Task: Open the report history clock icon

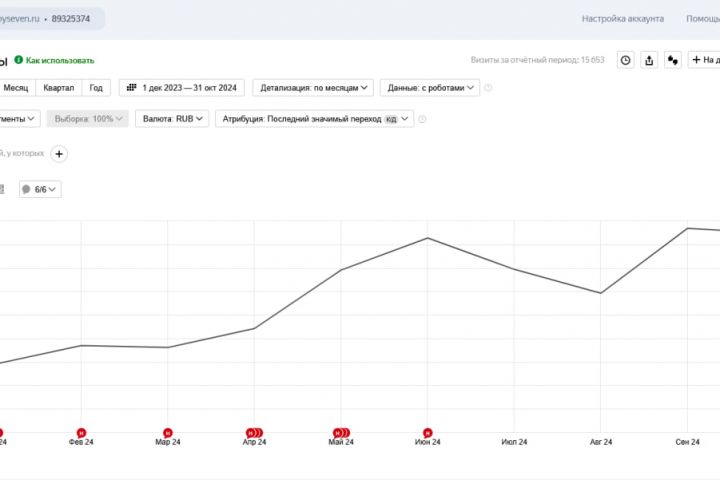Action: [x=625, y=60]
